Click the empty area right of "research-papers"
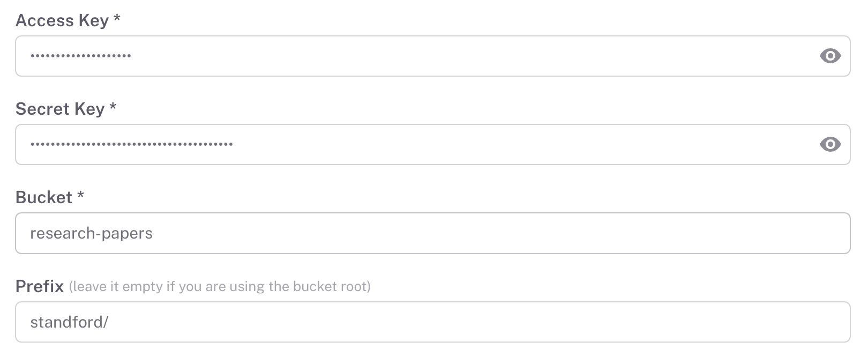868x356 pixels. 482,233
